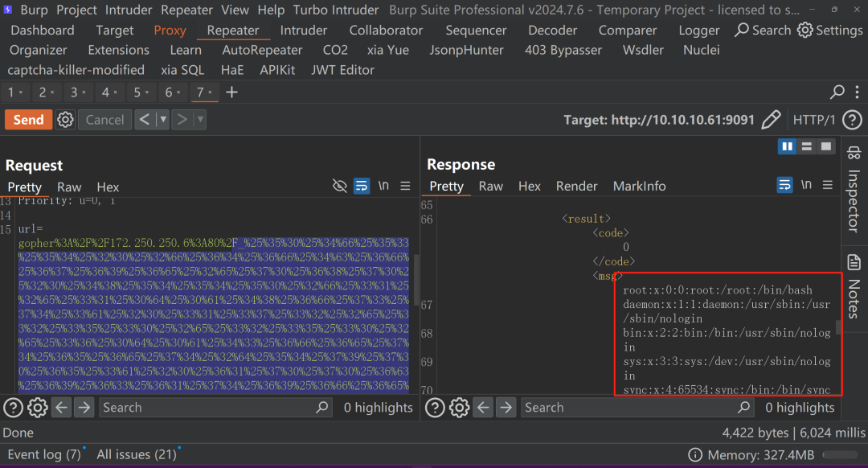Image resolution: width=868 pixels, height=468 pixels.
Task: Open the JWT Editor tab
Action: 342,70
